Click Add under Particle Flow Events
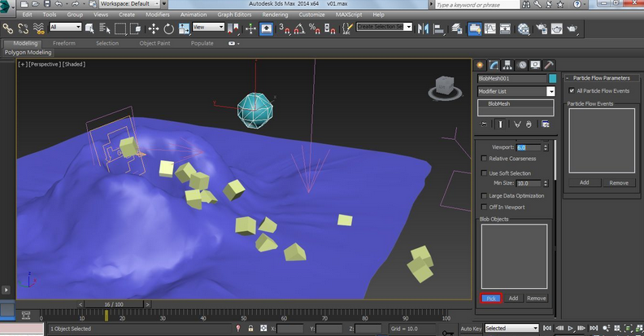The height and width of the screenshot is (336, 644). pos(584,182)
